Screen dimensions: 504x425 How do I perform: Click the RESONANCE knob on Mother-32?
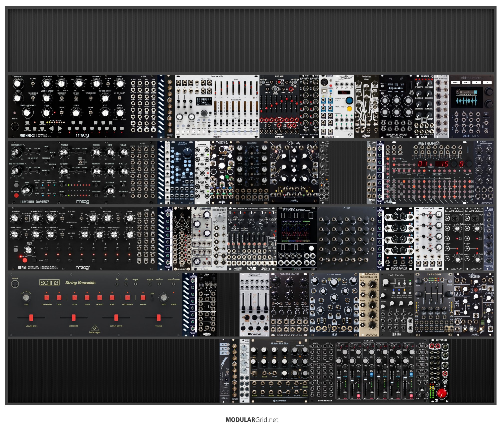click(96, 84)
